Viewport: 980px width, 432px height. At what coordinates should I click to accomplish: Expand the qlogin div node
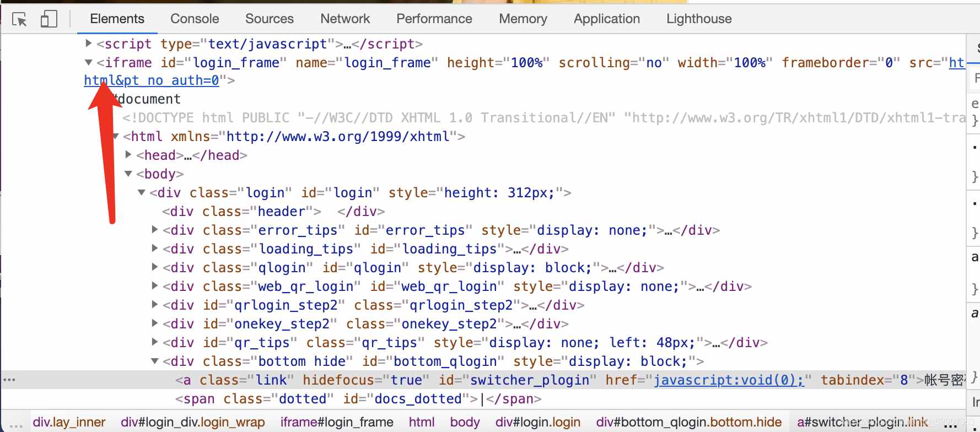click(155, 267)
